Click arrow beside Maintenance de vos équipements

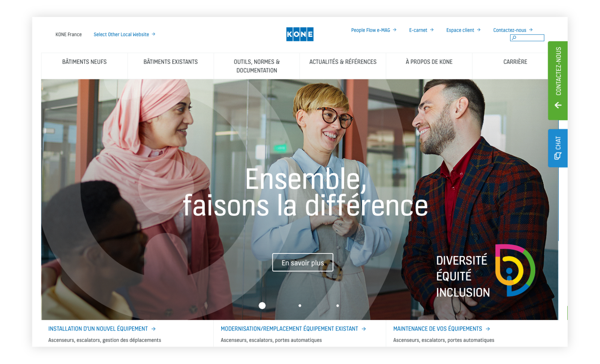tap(488, 329)
